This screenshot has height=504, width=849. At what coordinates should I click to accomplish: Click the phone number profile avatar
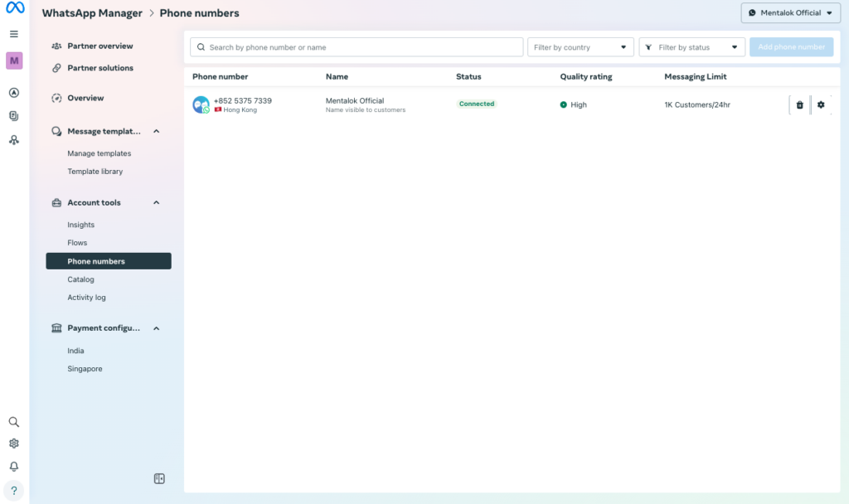[x=201, y=104]
